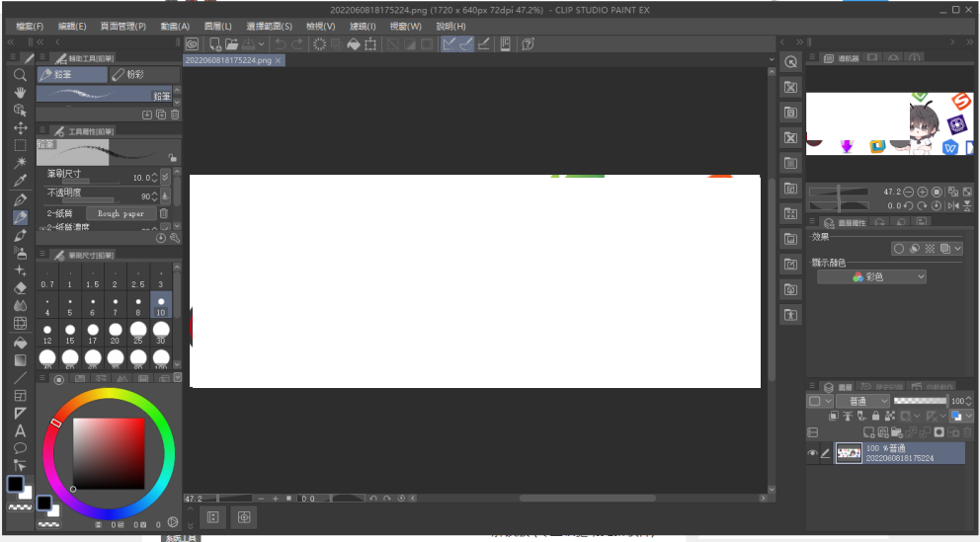The height and width of the screenshot is (542, 980).
Task: Open the blending mode 普通 dropdown
Action: click(862, 401)
